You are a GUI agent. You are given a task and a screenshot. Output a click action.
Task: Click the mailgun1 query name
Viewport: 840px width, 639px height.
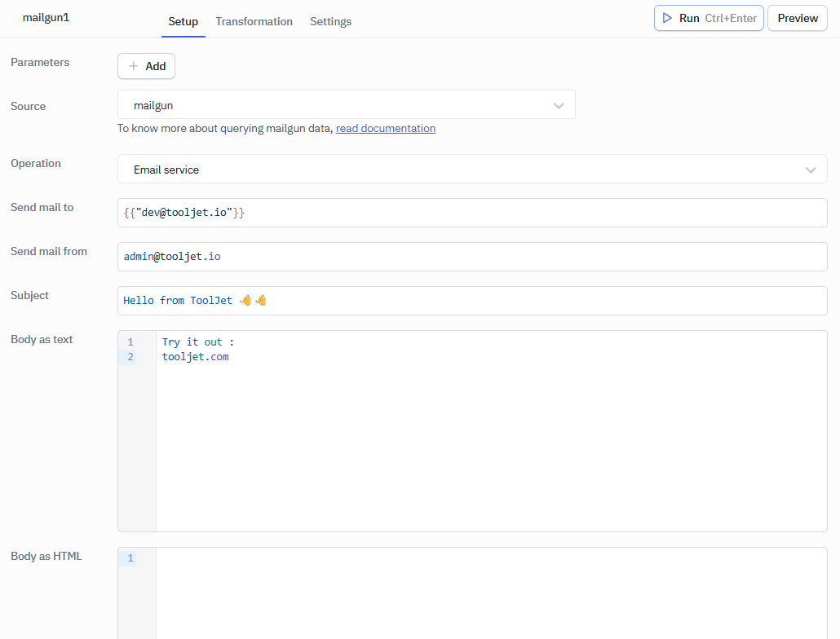(x=46, y=18)
